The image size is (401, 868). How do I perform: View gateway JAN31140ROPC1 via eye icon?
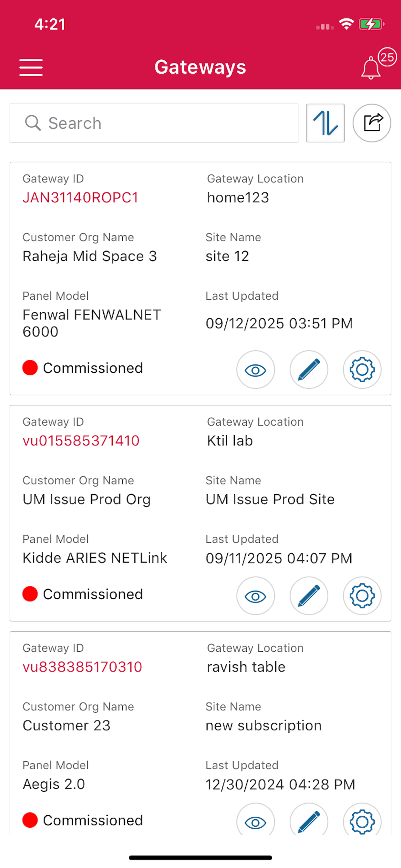(x=256, y=370)
